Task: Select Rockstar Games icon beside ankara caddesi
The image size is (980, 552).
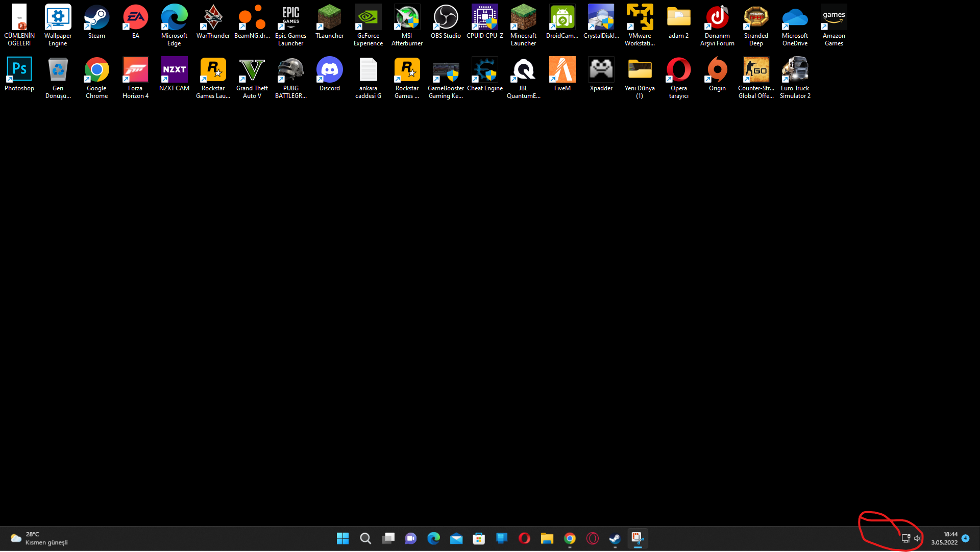Action: 407,78
